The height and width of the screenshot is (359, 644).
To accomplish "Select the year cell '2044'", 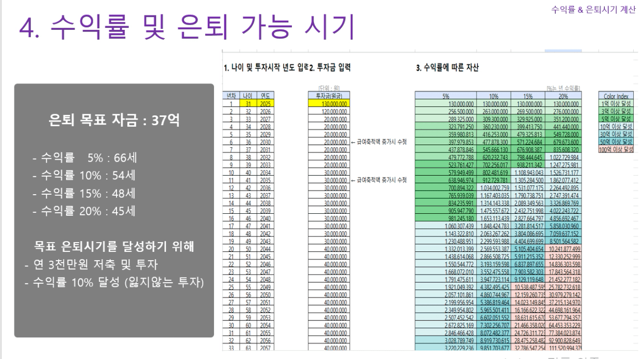I will coord(265,249).
